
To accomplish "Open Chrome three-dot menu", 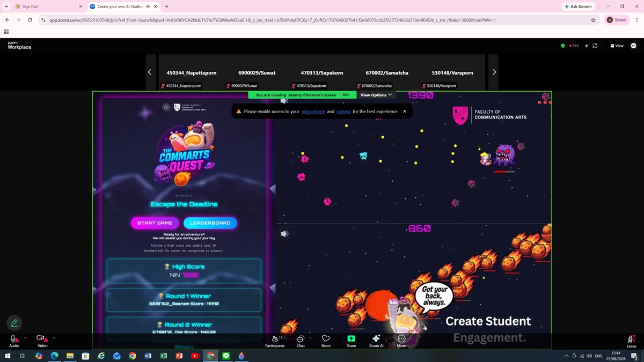I will coord(636,20).
